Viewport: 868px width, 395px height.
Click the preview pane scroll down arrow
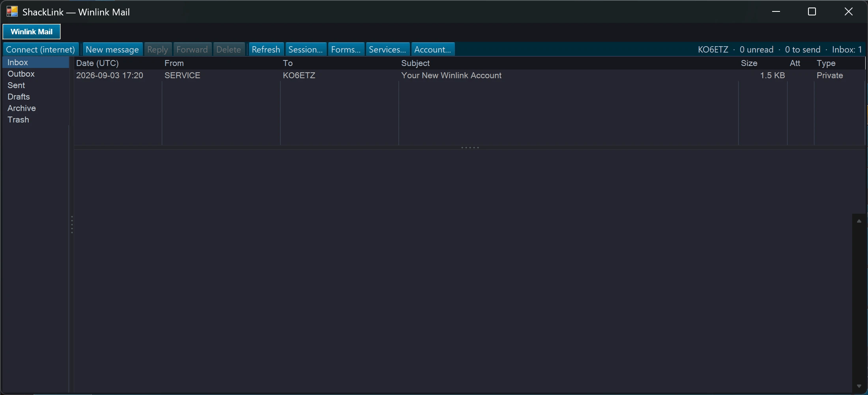tap(859, 386)
